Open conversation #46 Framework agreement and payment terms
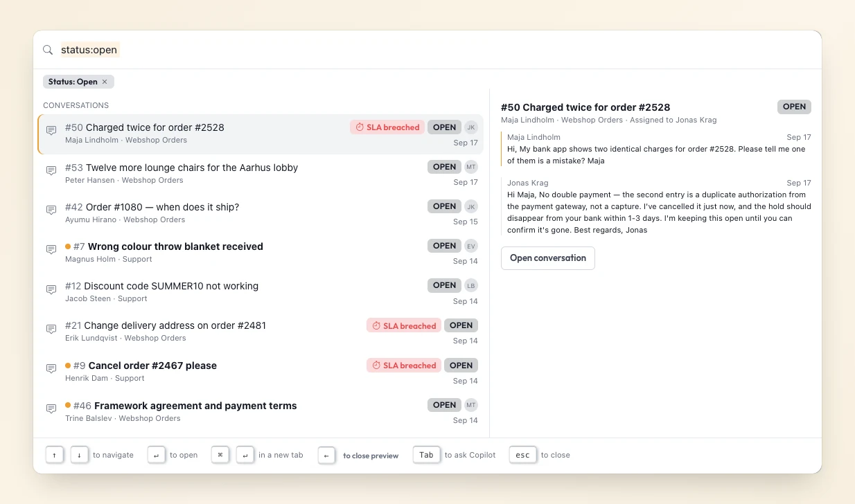This screenshot has width=855, height=504. click(x=261, y=411)
